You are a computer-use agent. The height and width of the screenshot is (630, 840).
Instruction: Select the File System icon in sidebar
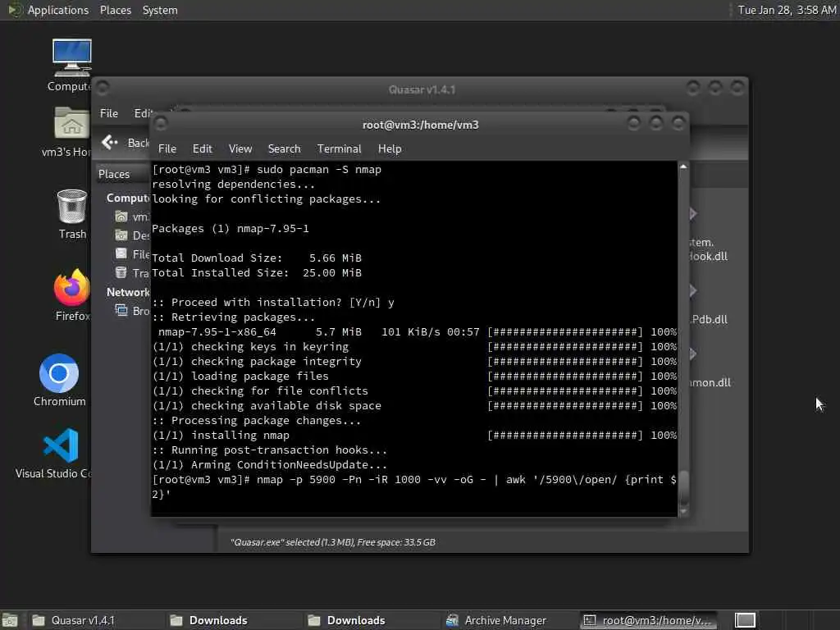point(121,254)
